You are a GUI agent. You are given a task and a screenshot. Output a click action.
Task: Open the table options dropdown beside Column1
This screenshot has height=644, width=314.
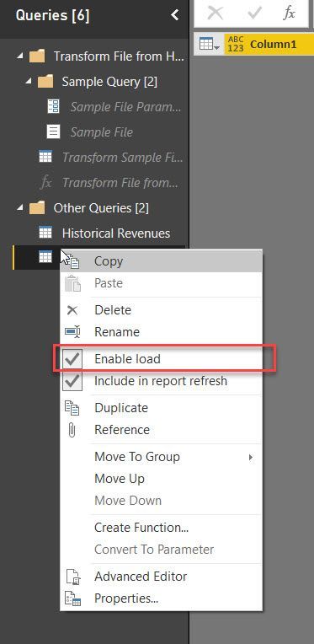tap(210, 44)
